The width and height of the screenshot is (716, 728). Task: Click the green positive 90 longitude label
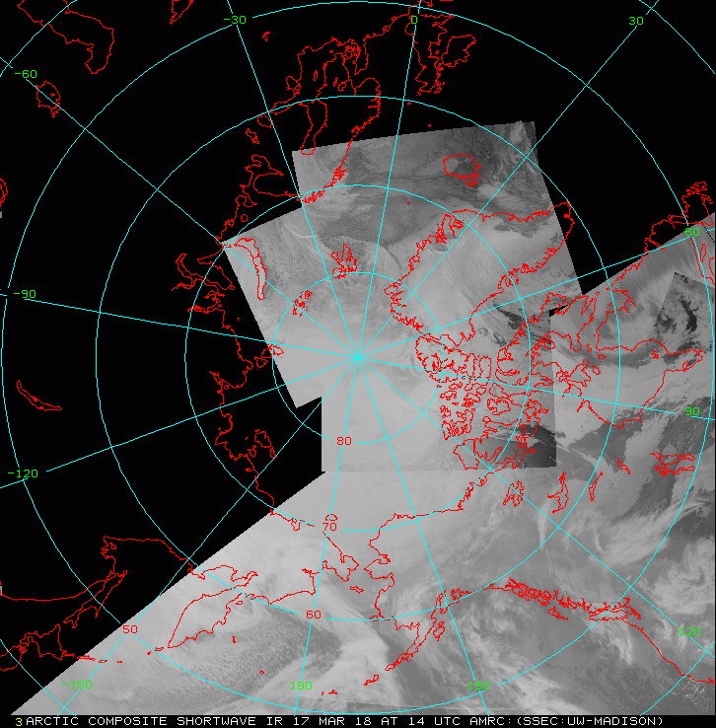click(692, 411)
